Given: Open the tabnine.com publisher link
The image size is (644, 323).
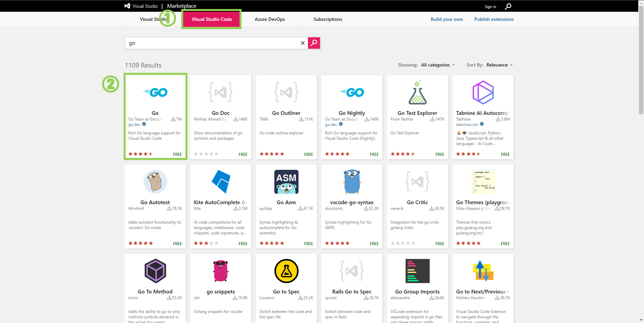Looking at the screenshot, I should tap(467, 125).
